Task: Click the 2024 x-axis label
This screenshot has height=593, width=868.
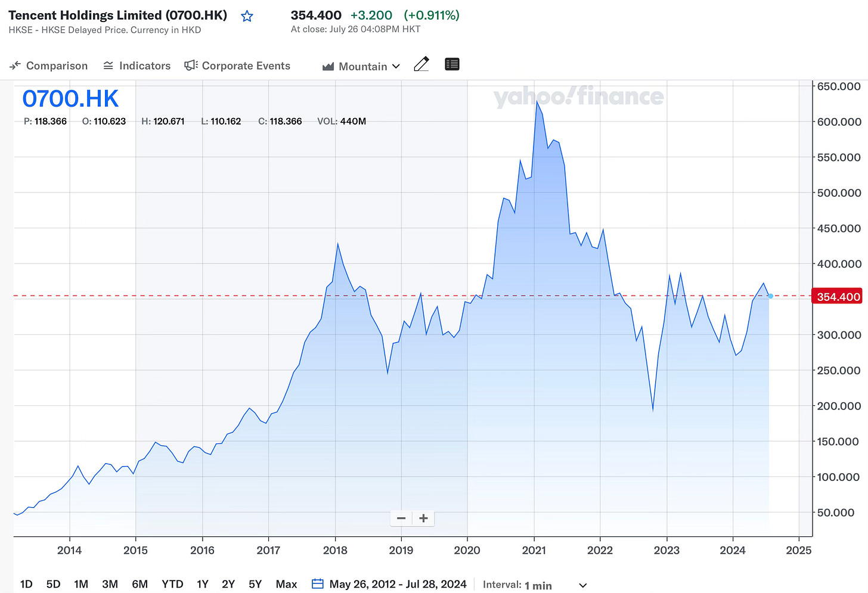Action: 733,550
